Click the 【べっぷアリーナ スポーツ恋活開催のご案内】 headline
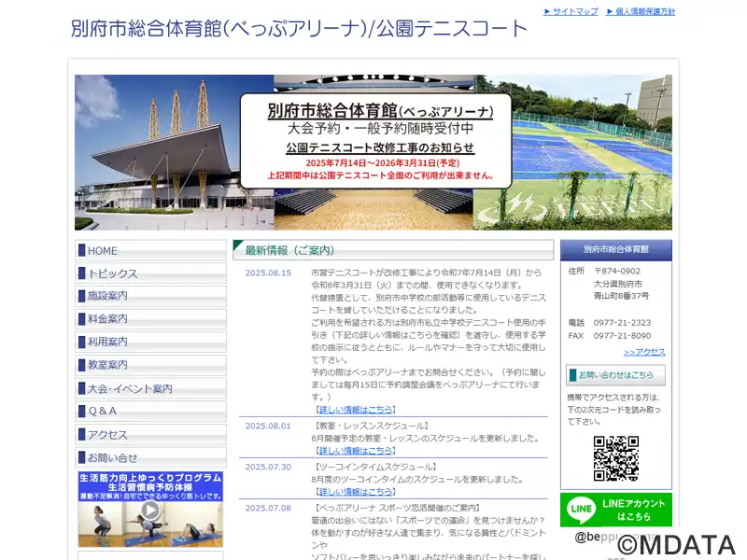The height and width of the screenshot is (560, 747). tap(396, 508)
